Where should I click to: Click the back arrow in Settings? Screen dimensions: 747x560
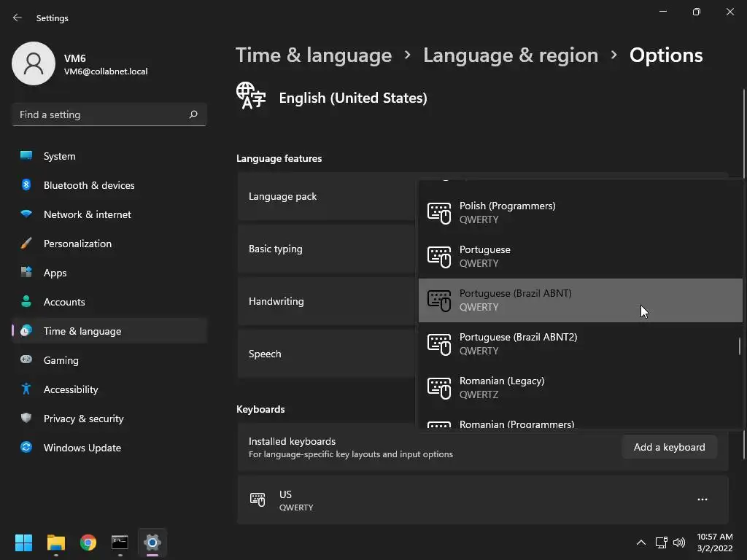point(18,17)
